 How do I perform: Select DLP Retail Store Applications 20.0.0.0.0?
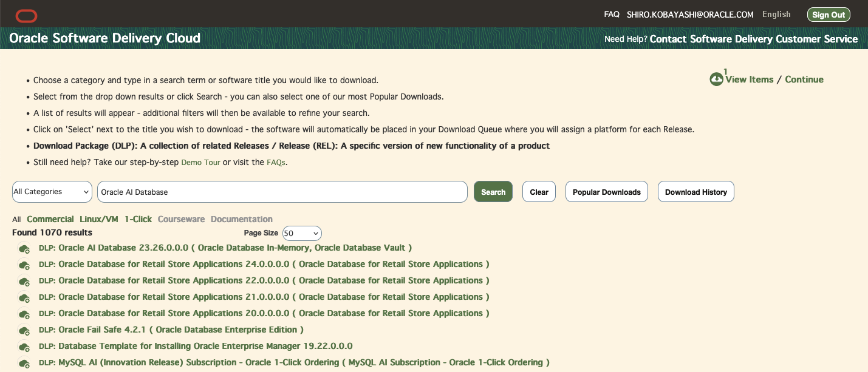264,313
